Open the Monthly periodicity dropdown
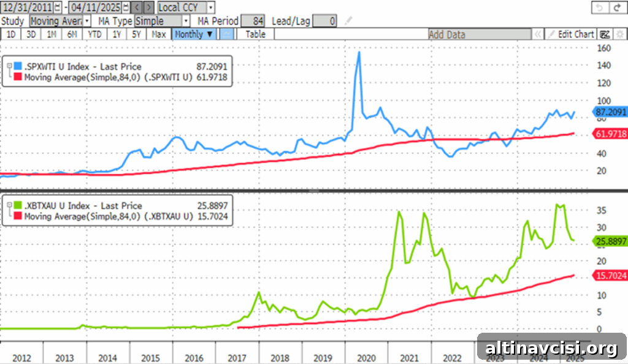628x364 pixels. [x=194, y=34]
